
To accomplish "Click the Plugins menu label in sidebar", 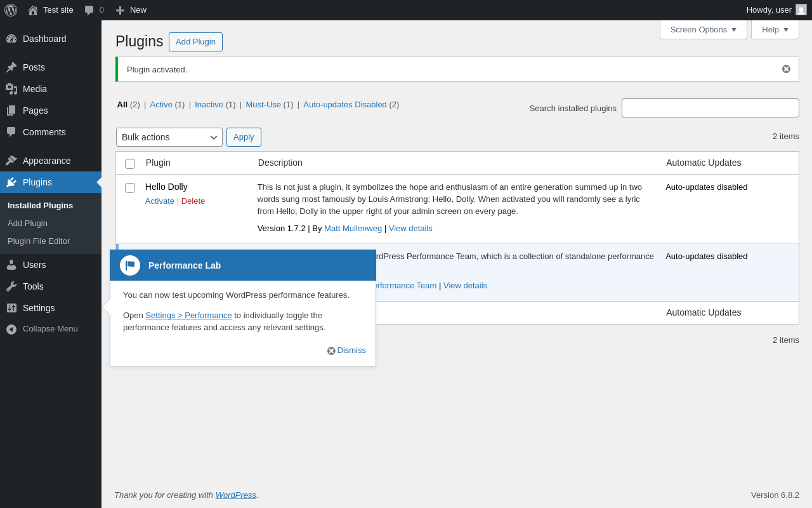I will (37, 182).
